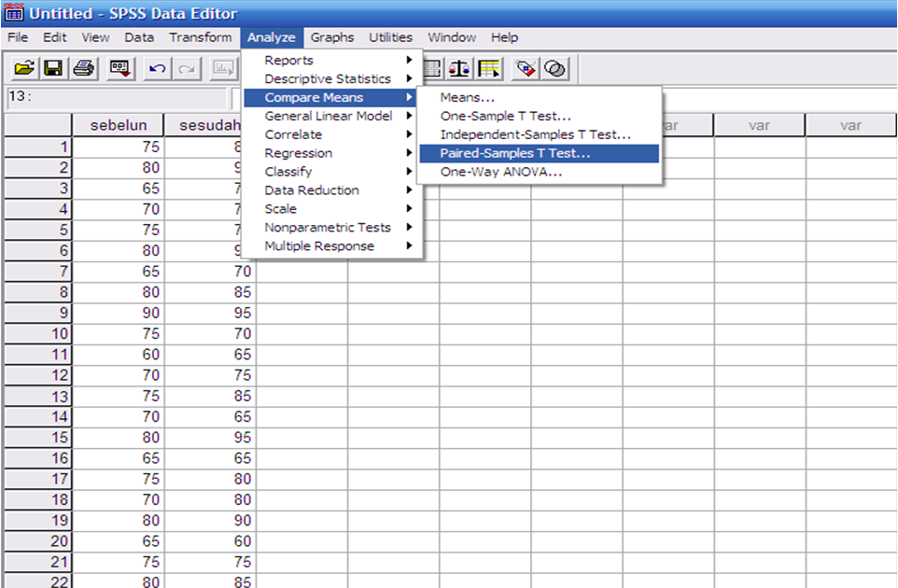The width and height of the screenshot is (898, 588).
Task: Click sesudah cell 60 in row 20
Action: (210, 541)
